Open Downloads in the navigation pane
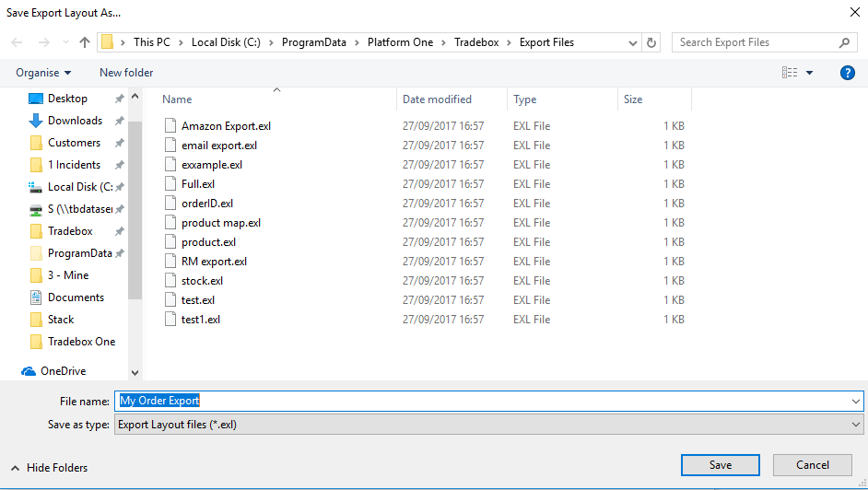The width and height of the screenshot is (868, 490). coord(75,121)
